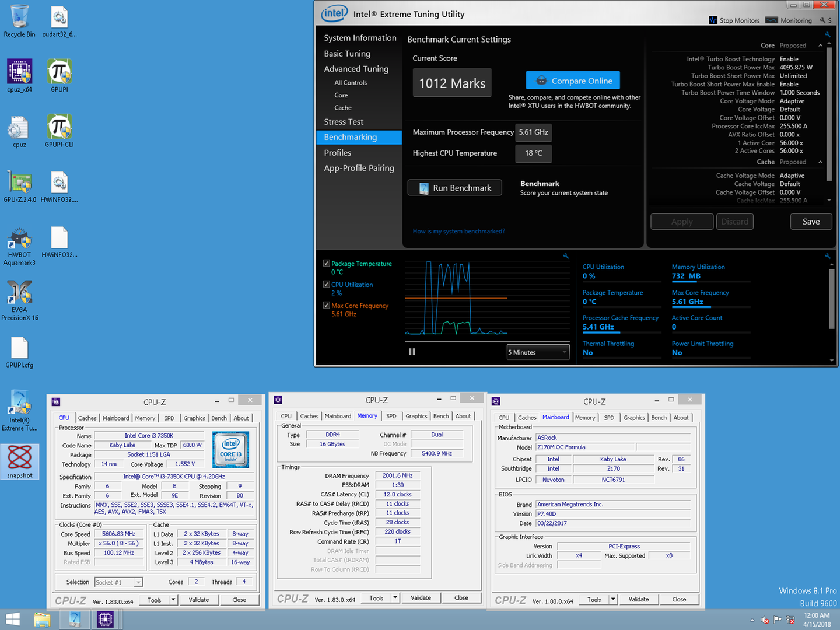Open Monitoring option in XTU header

coord(789,20)
